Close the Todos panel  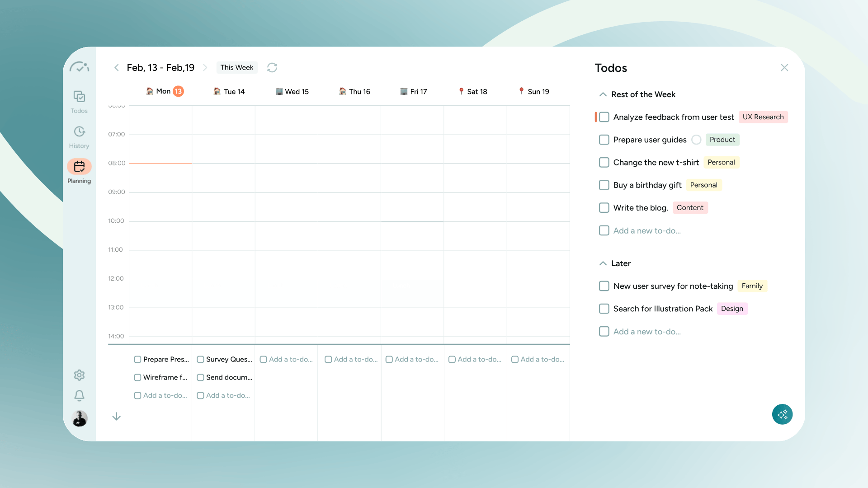(785, 67)
